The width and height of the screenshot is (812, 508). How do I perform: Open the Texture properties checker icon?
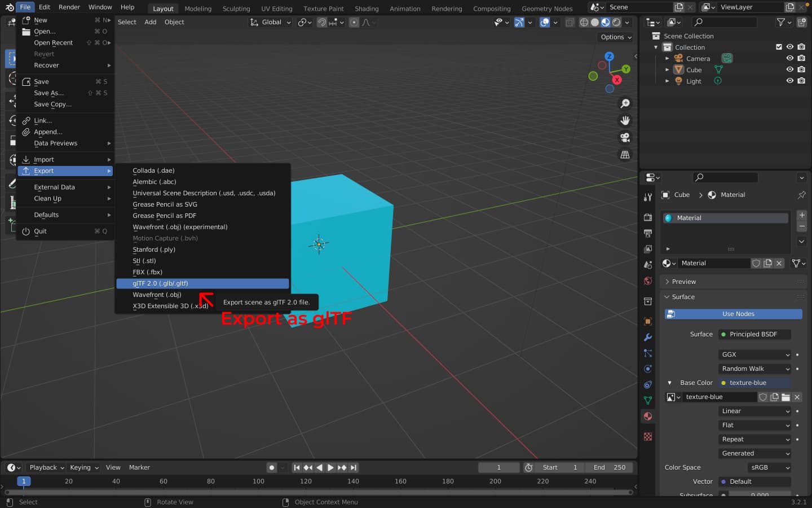[x=648, y=436]
